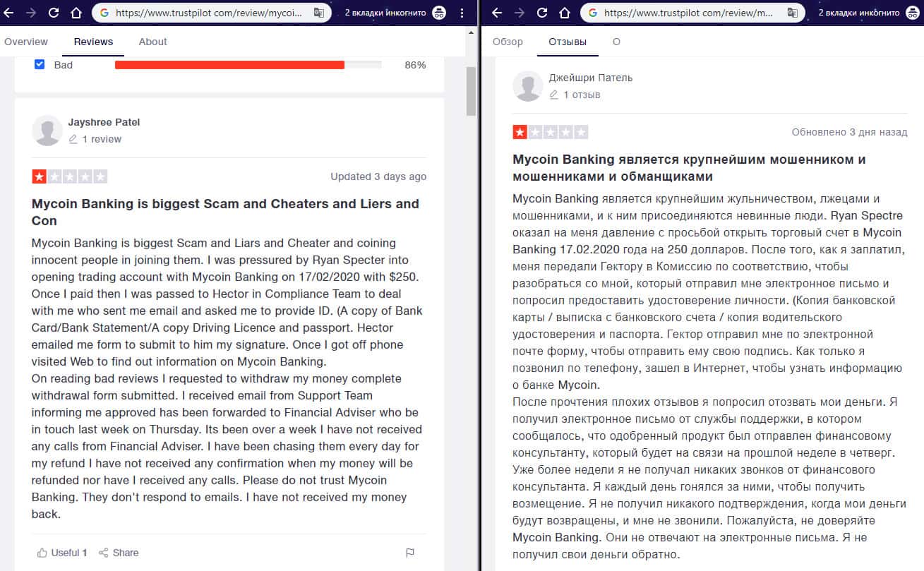This screenshot has width=924, height=571.
Task: Click the 'Updated 3 days ago' timestamp
Action: [378, 176]
